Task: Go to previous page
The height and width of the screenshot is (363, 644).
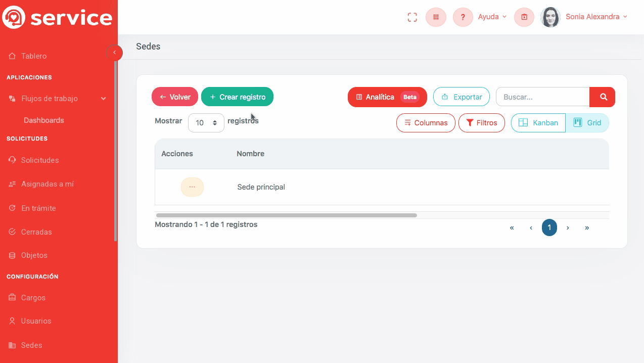Action: click(x=531, y=228)
